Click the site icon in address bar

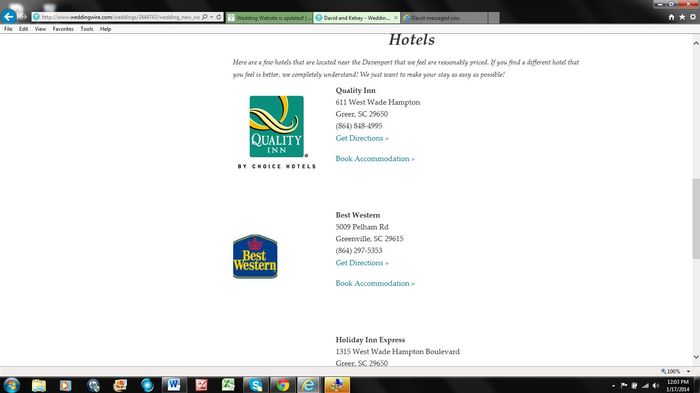[37, 17]
